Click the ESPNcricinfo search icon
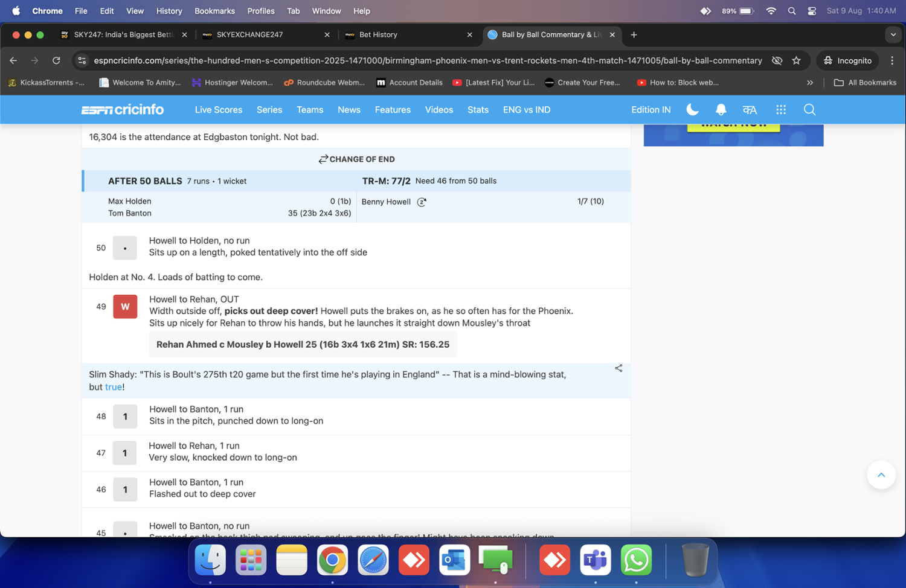This screenshot has width=906, height=588. coord(809,110)
